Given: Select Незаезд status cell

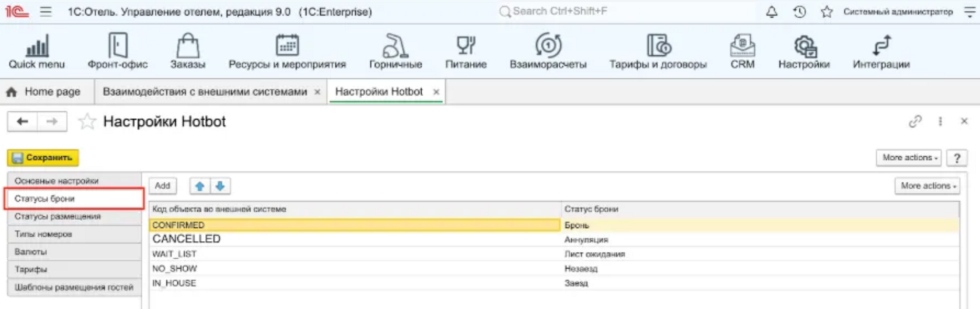Looking at the screenshot, I should (x=760, y=269).
